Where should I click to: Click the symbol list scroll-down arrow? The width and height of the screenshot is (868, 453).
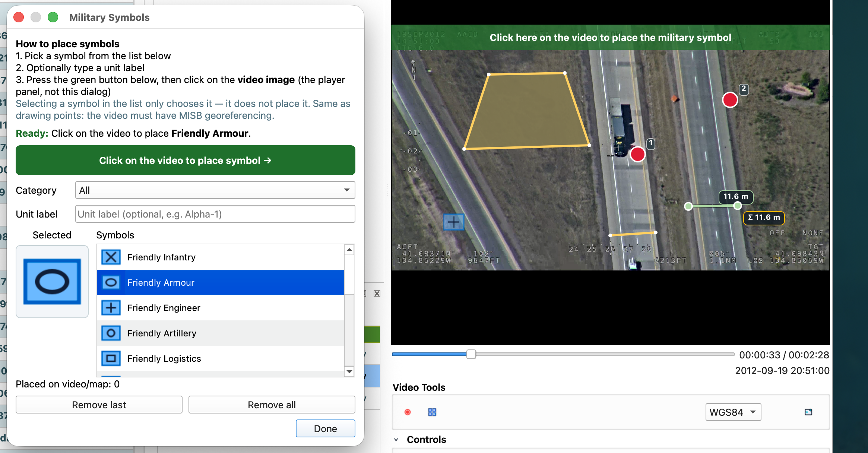(349, 371)
